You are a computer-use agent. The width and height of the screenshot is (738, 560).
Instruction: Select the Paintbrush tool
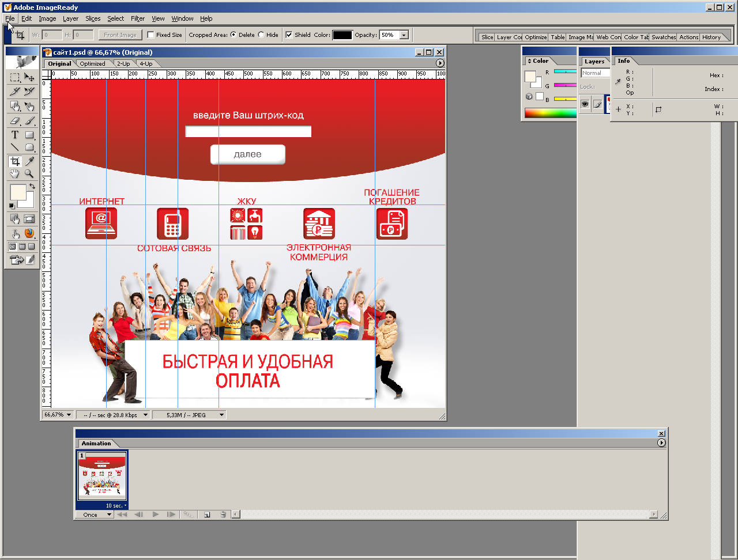pos(29,121)
